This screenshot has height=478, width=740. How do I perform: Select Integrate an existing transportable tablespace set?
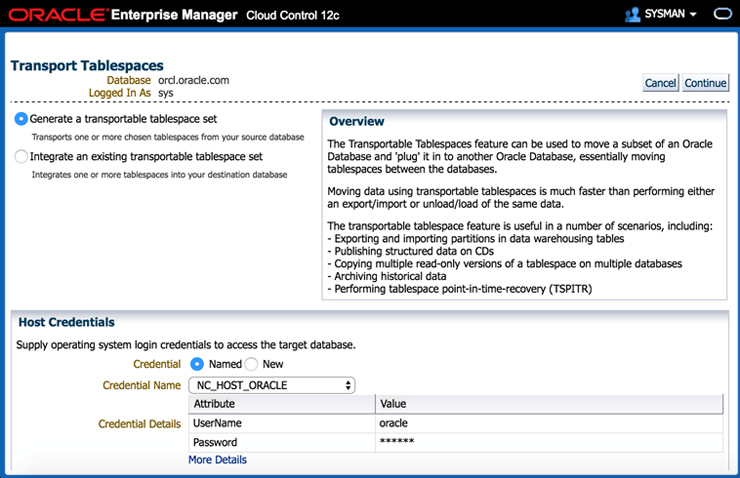22,156
